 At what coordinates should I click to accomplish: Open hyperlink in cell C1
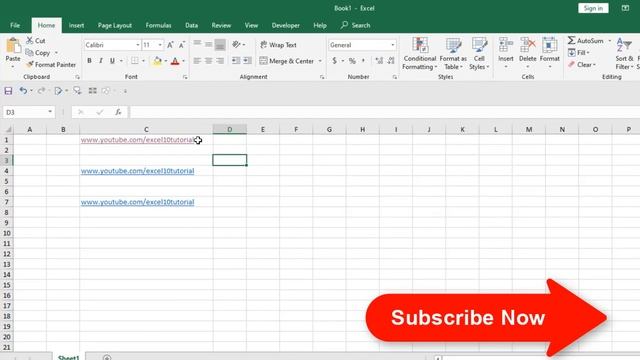[x=138, y=140]
